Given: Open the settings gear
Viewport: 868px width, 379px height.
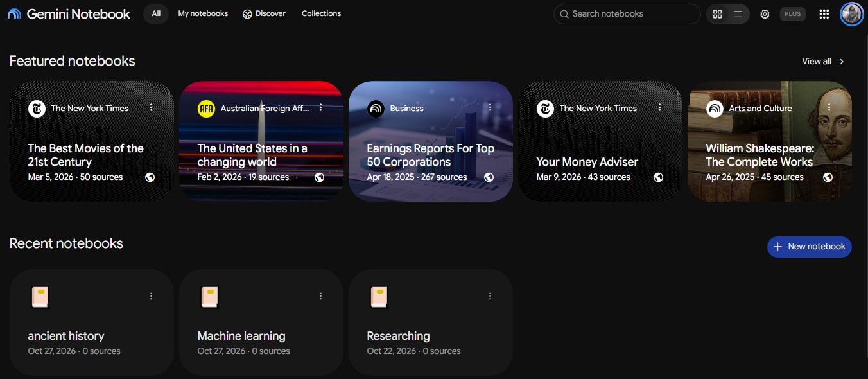Looking at the screenshot, I should pos(765,14).
